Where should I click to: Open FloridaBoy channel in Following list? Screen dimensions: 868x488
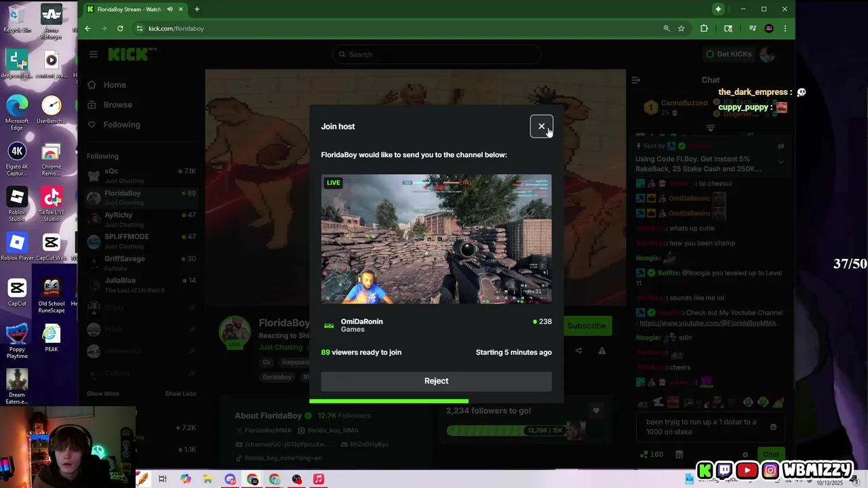click(140, 197)
